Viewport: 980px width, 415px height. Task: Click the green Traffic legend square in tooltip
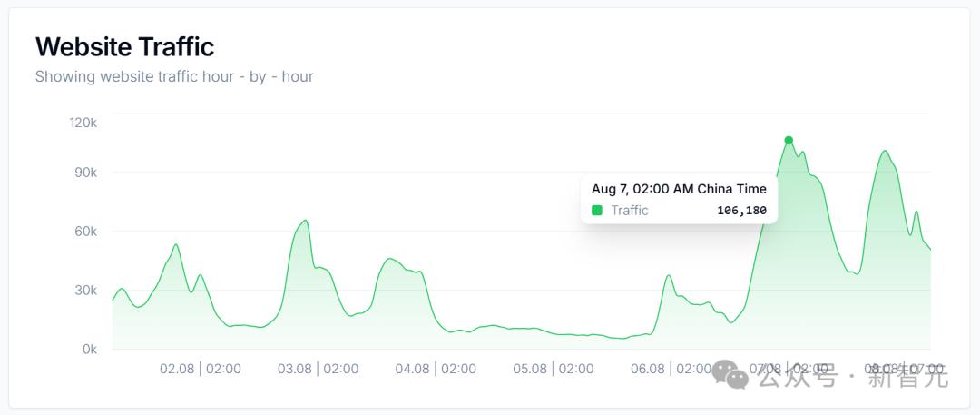pyautogui.click(x=597, y=211)
